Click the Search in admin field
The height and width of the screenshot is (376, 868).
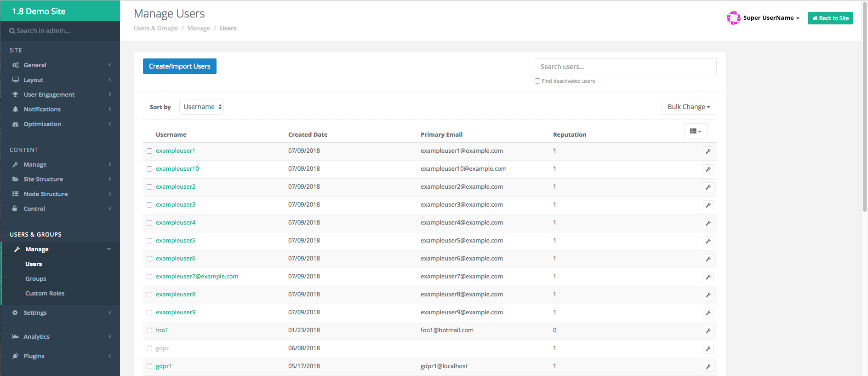(60, 31)
